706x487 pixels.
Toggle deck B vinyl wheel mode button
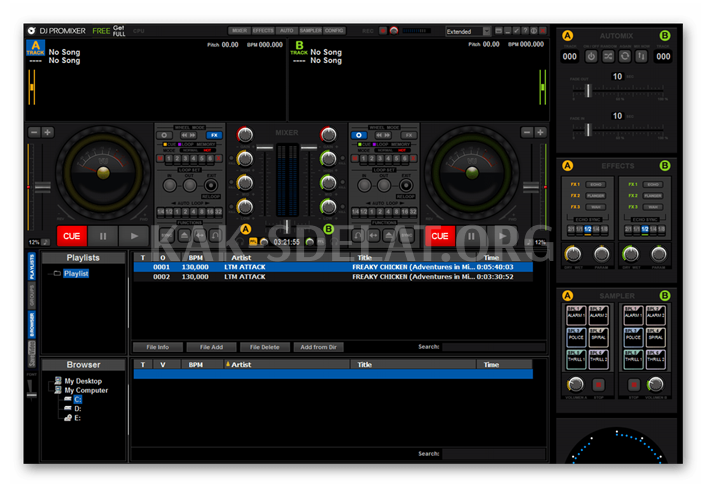pyautogui.click(x=359, y=135)
